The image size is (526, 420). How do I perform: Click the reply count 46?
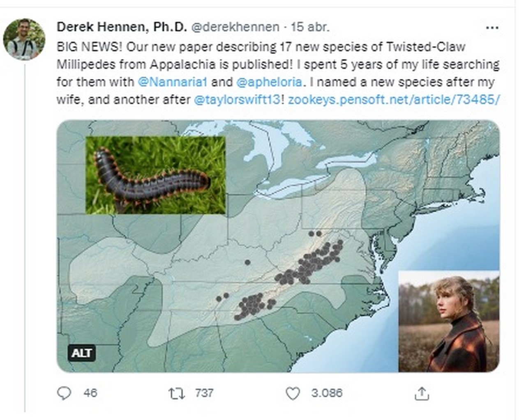(x=90, y=393)
